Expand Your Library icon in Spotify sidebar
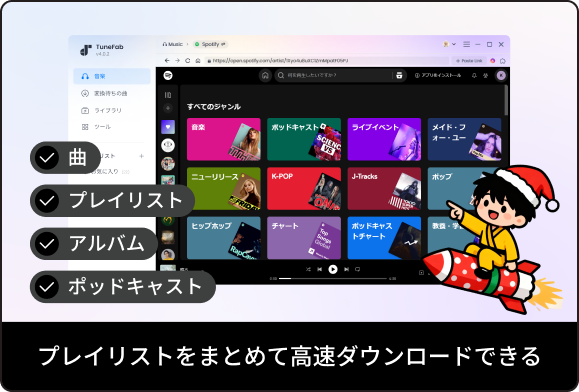Image resolution: width=579 pixels, height=392 pixels. pyautogui.click(x=168, y=95)
